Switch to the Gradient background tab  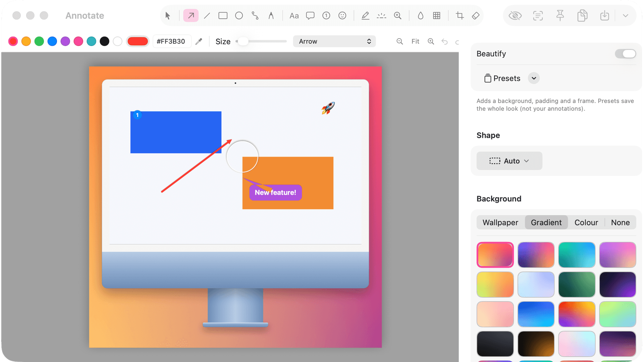pyautogui.click(x=546, y=223)
